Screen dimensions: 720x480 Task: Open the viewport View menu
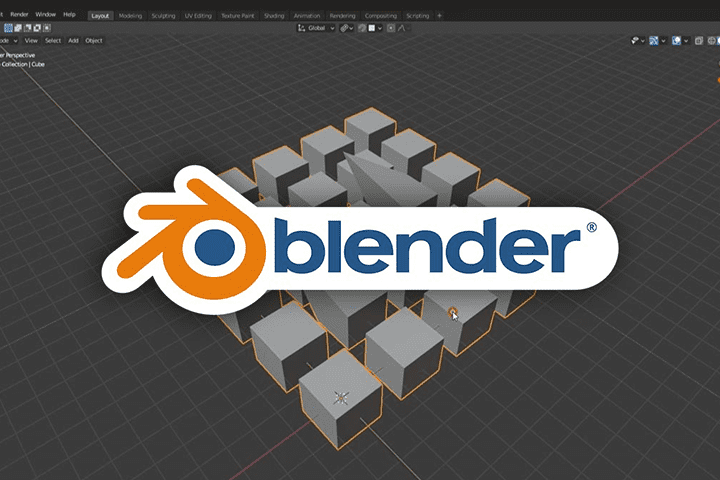[31, 41]
